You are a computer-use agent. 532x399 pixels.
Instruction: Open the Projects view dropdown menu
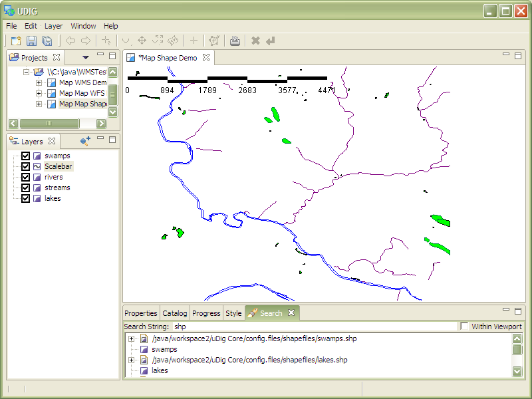[85, 58]
